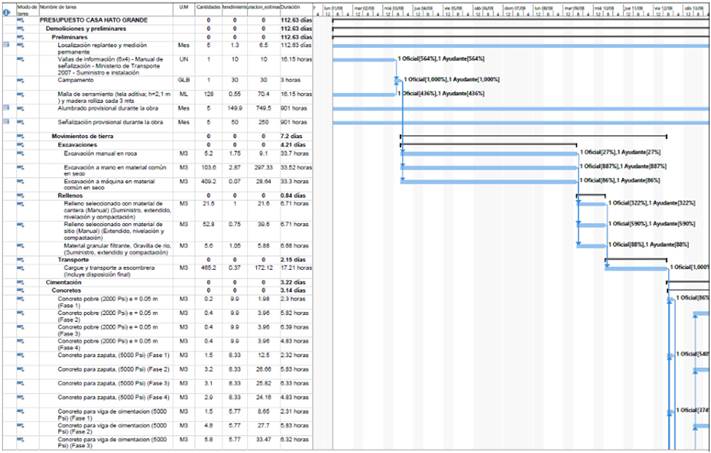Click task mode icon on Cimentación row
Screen dimensions: 711x453
point(21,283)
